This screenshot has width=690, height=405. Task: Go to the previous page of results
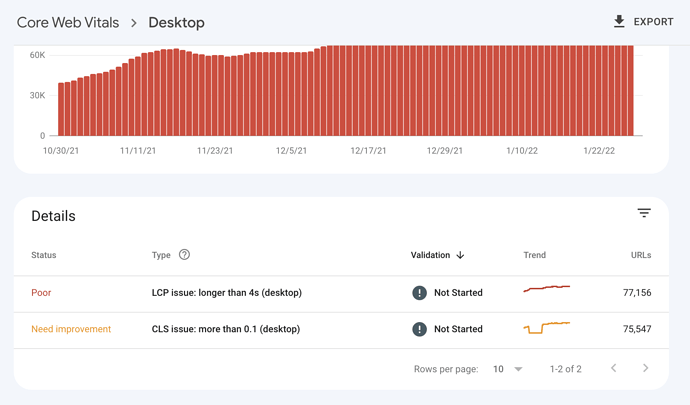[x=613, y=368]
